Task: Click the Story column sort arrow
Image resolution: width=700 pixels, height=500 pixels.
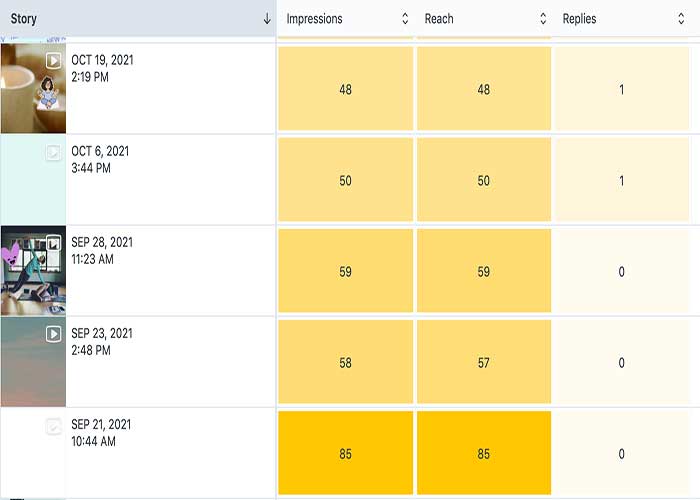Action: [267, 19]
